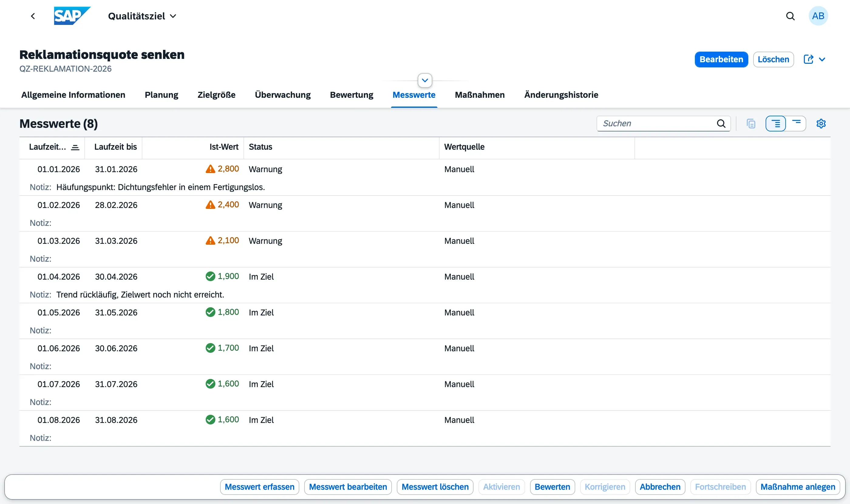Click the green check beside 1,700

[x=210, y=348]
